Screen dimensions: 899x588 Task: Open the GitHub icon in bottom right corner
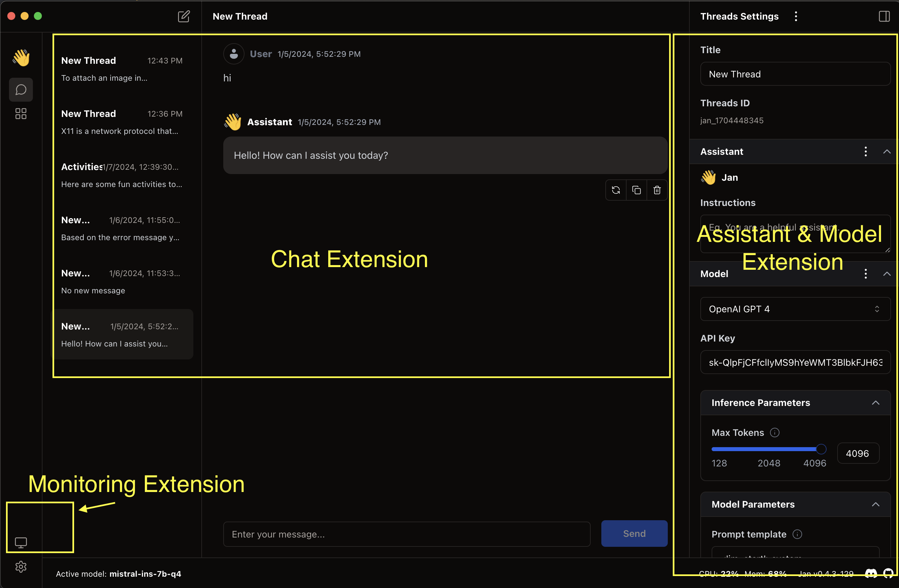(x=888, y=574)
